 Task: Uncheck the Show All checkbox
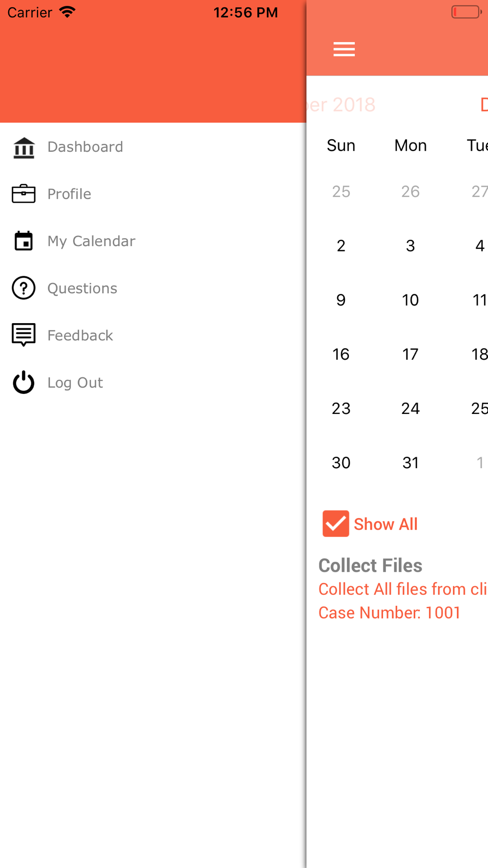point(336,524)
